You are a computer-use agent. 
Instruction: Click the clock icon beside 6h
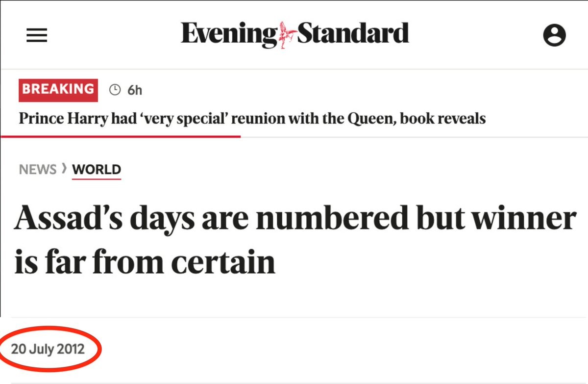click(x=115, y=90)
